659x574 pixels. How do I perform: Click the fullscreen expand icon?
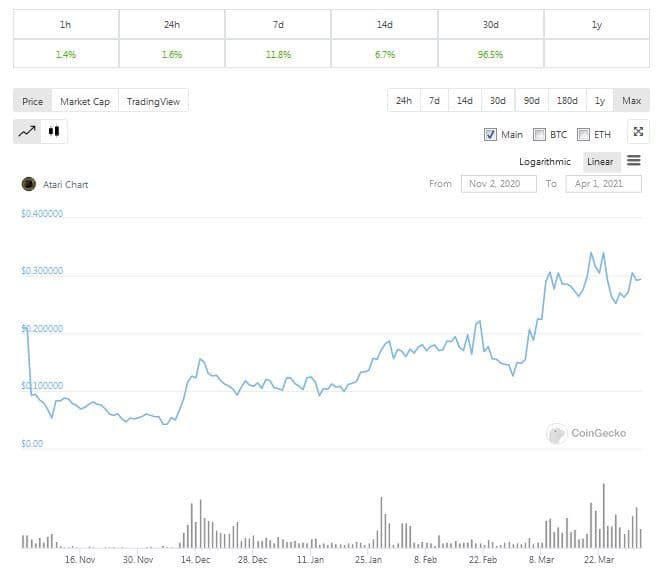[637, 133]
